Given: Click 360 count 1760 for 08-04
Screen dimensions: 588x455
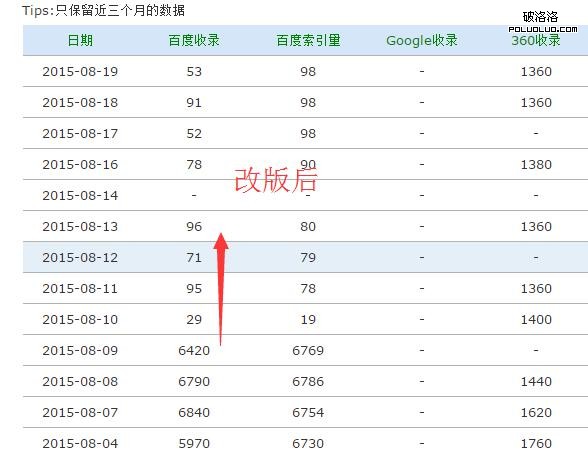Looking at the screenshot, I should (x=536, y=443).
